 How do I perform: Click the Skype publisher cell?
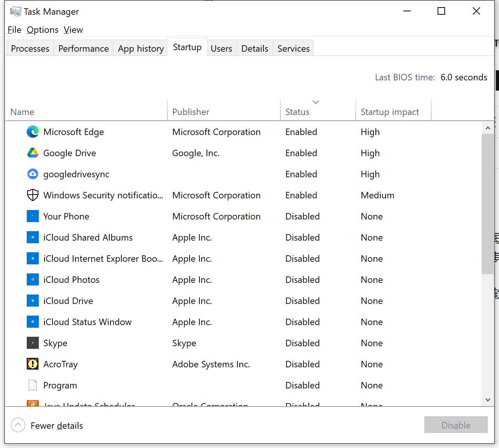[x=184, y=343]
